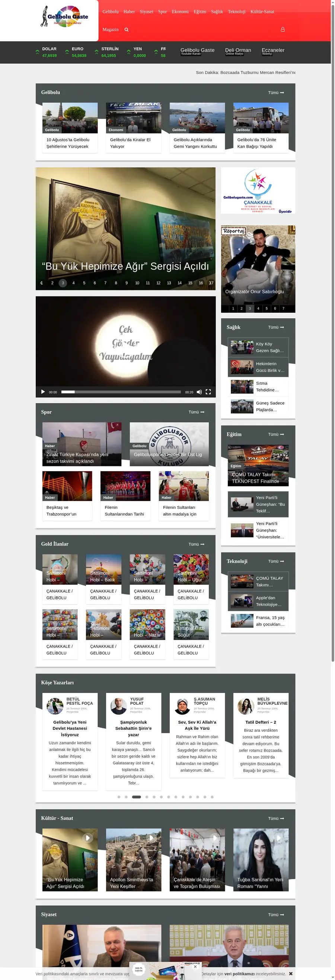
Task: Click play icon on Çanakkale'de Ateşin ve Toprağın card
Action: pos(215,837)
